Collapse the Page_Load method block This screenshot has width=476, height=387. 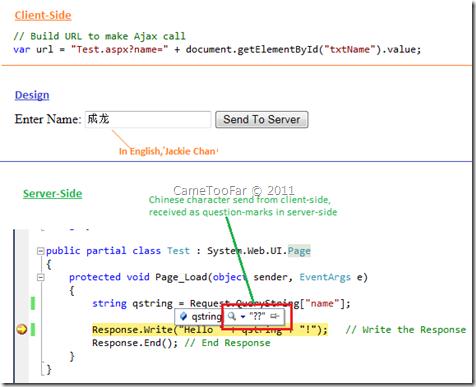click(x=40, y=277)
